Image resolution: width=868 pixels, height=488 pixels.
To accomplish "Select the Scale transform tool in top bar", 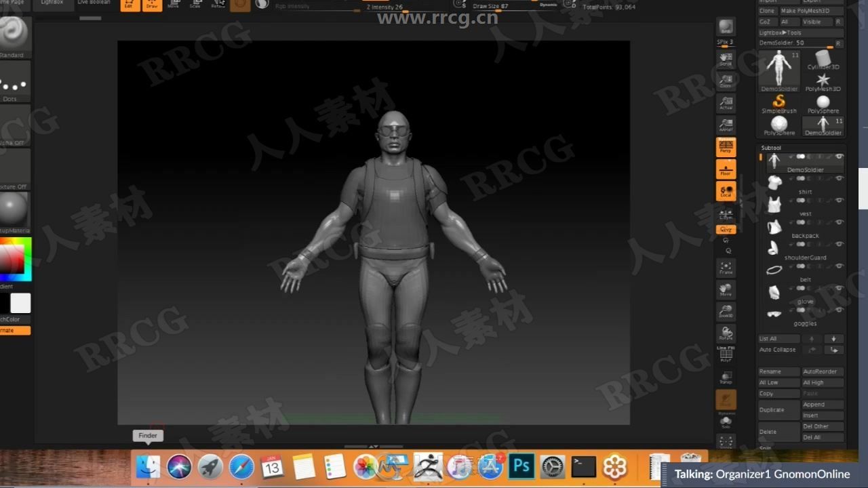I will (x=195, y=4).
